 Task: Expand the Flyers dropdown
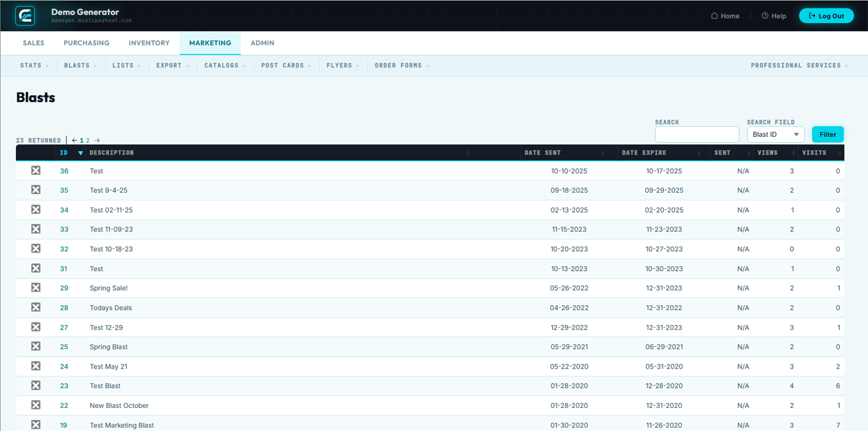coord(343,66)
